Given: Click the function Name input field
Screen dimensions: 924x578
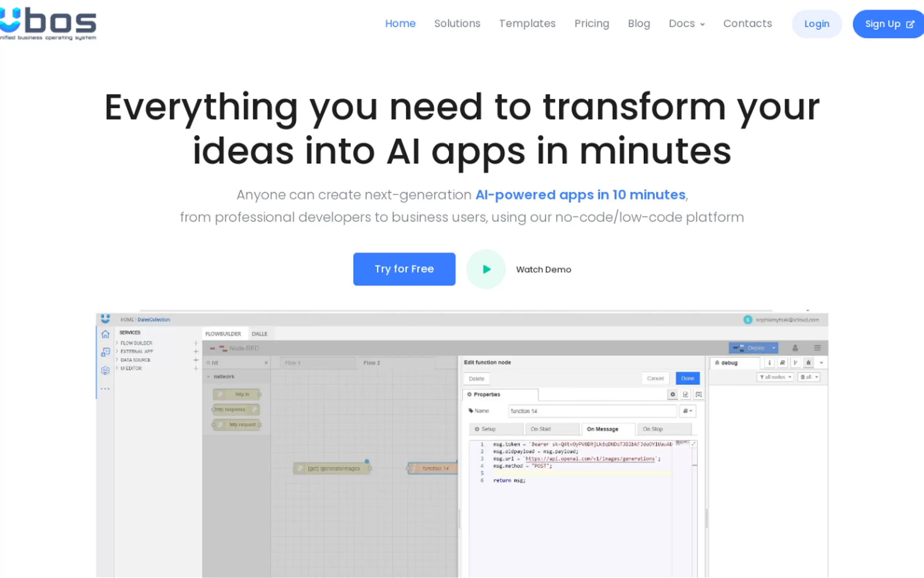Looking at the screenshot, I should point(592,411).
